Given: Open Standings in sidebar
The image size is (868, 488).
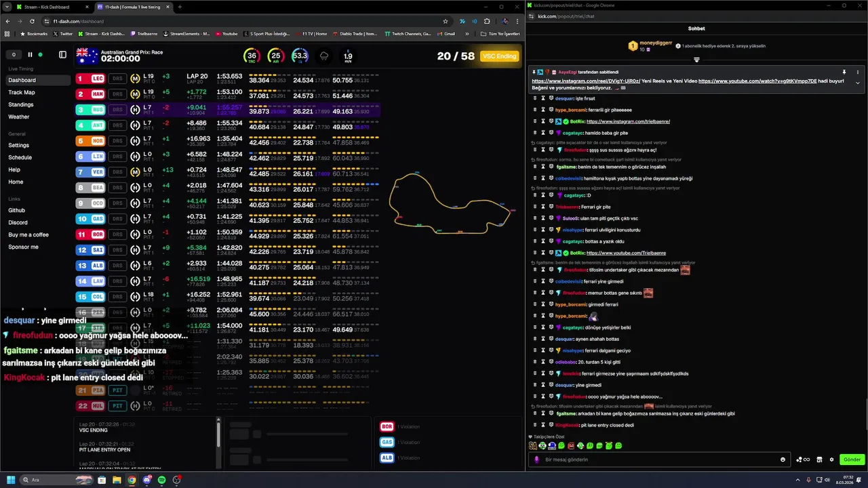Looking at the screenshot, I should (21, 104).
